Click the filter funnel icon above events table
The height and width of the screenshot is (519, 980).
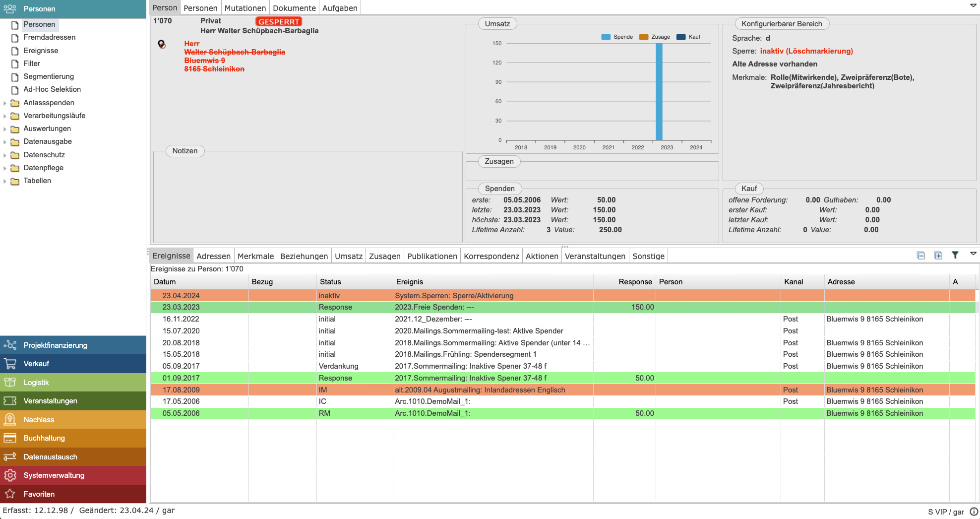(955, 255)
